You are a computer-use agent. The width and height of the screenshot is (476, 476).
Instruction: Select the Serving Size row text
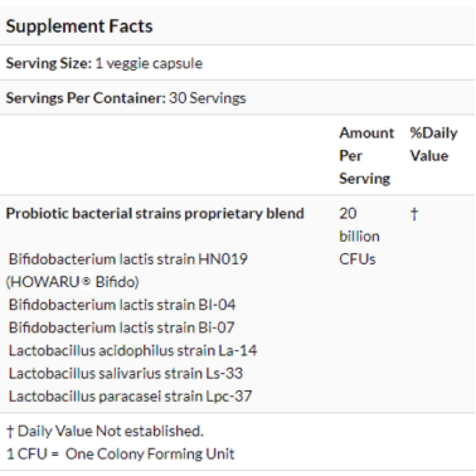104,63
